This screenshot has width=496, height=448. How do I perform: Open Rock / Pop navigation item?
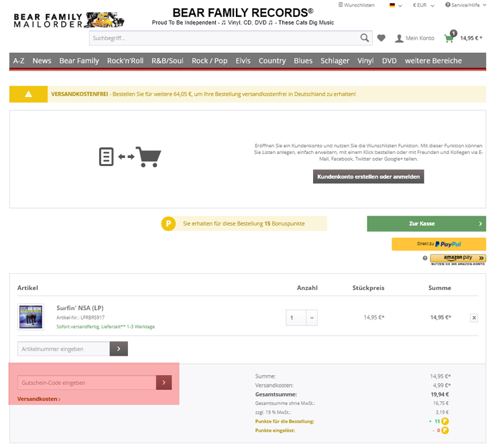tap(209, 61)
